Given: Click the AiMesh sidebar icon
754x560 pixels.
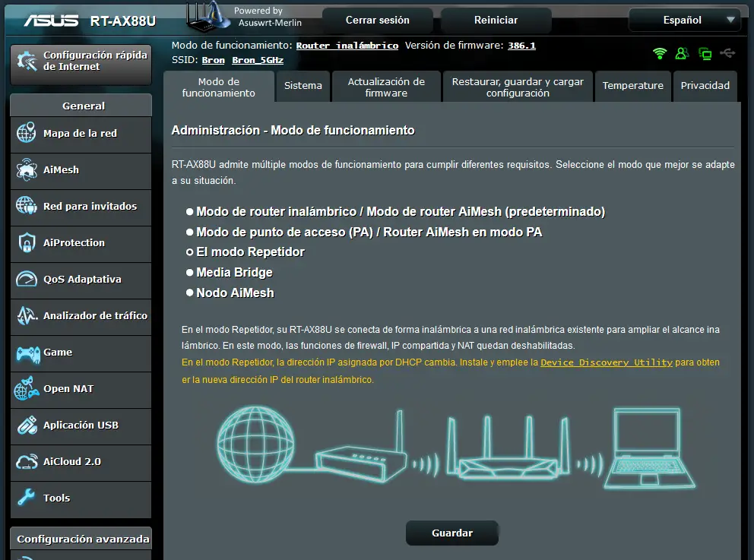Looking at the screenshot, I should tap(26, 169).
